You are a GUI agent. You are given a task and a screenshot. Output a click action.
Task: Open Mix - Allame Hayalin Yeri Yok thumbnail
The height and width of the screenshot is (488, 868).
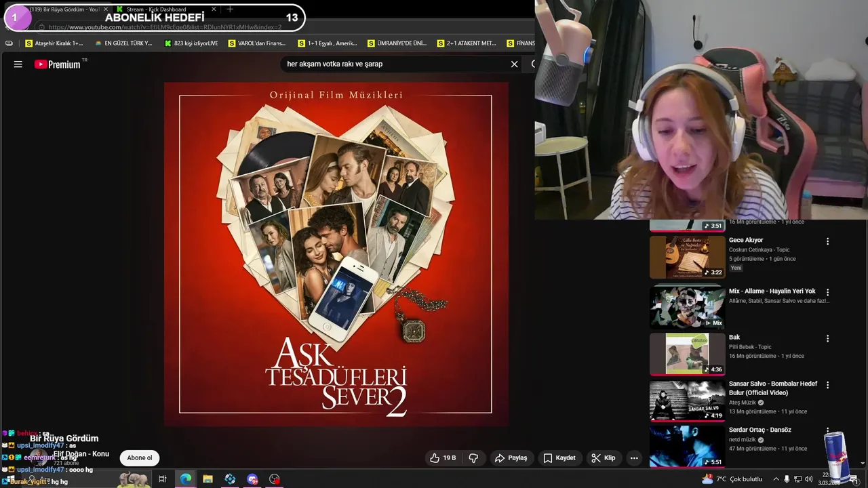tap(688, 307)
